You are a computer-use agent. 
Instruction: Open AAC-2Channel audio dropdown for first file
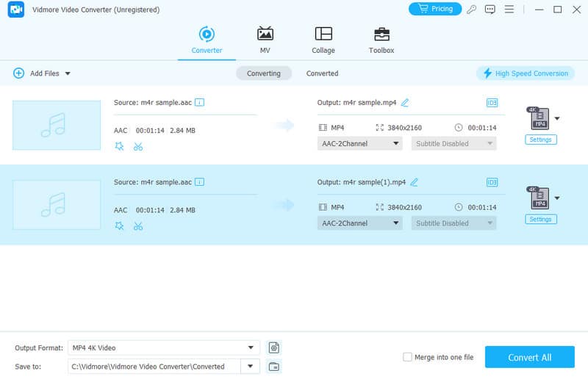(360, 144)
